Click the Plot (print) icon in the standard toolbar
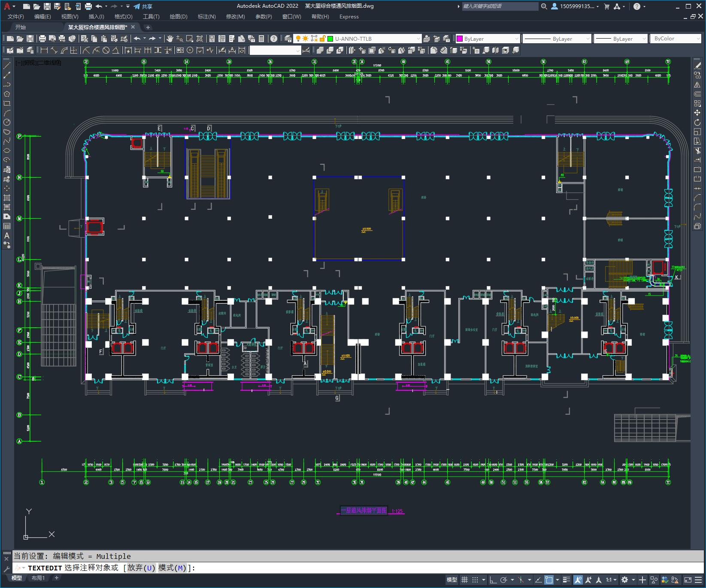This screenshot has height=588, width=706. (x=42, y=39)
